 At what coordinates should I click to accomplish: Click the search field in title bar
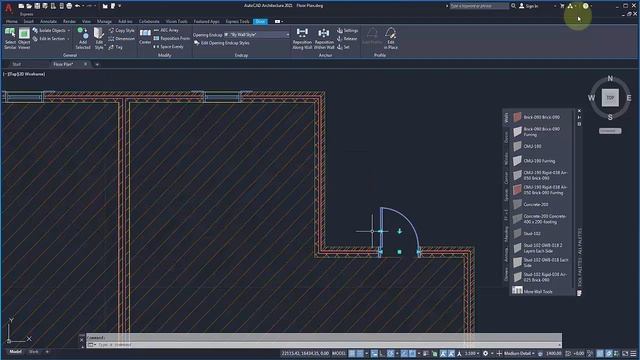(479, 6)
